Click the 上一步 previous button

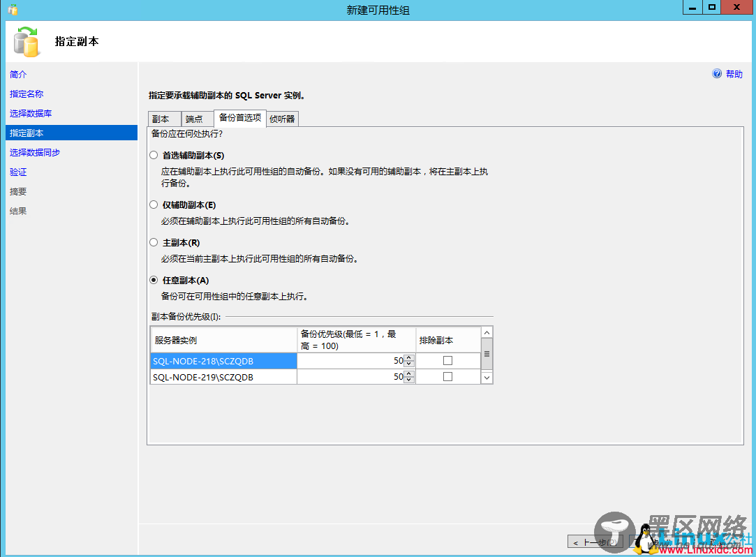595,542
